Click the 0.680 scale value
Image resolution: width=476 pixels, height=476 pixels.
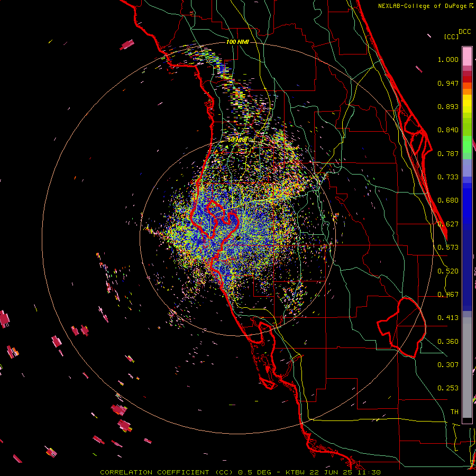448,200
